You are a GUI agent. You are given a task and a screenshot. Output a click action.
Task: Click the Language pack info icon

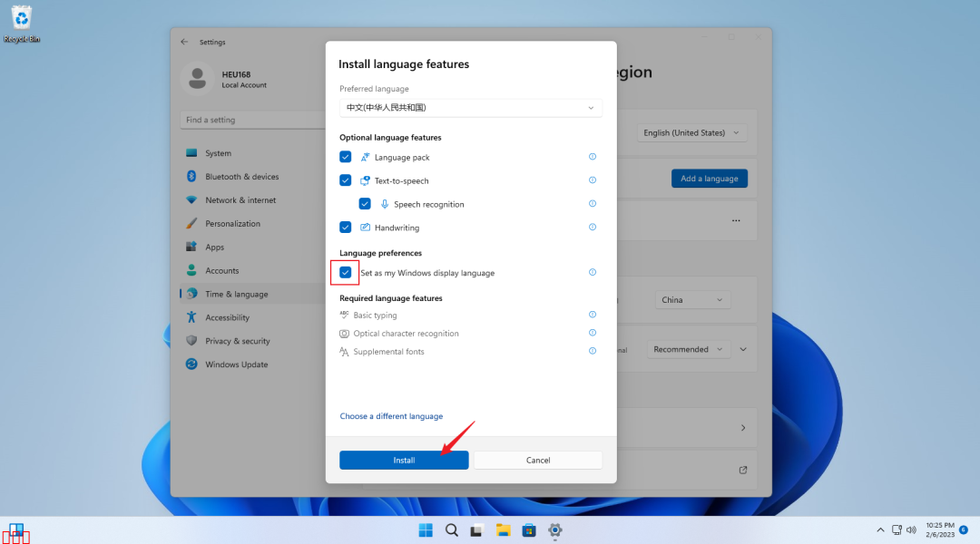[x=592, y=157]
